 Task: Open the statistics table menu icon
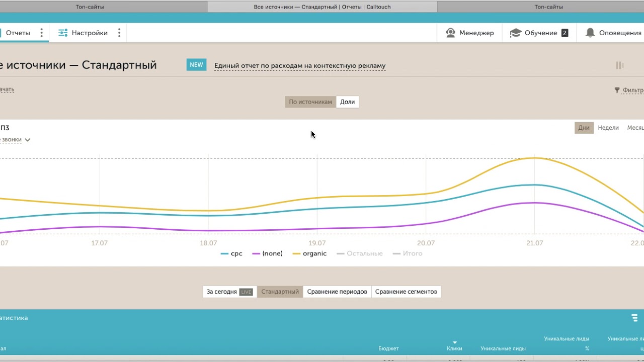(634, 318)
